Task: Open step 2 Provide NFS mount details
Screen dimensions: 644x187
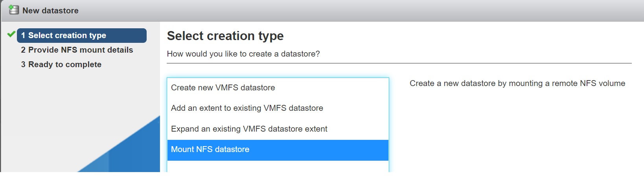Action: click(x=77, y=50)
